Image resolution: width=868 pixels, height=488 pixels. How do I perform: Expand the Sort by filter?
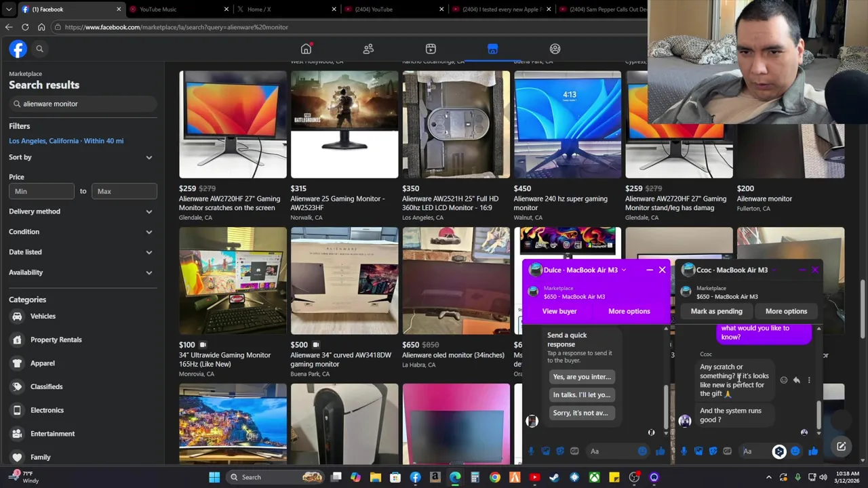pyautogui.click(x=81, y=157)
